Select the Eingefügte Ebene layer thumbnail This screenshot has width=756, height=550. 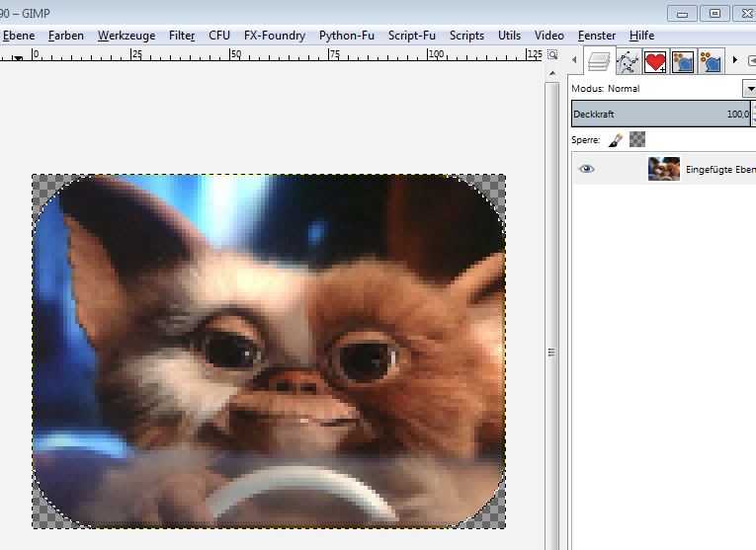[663, 169]
